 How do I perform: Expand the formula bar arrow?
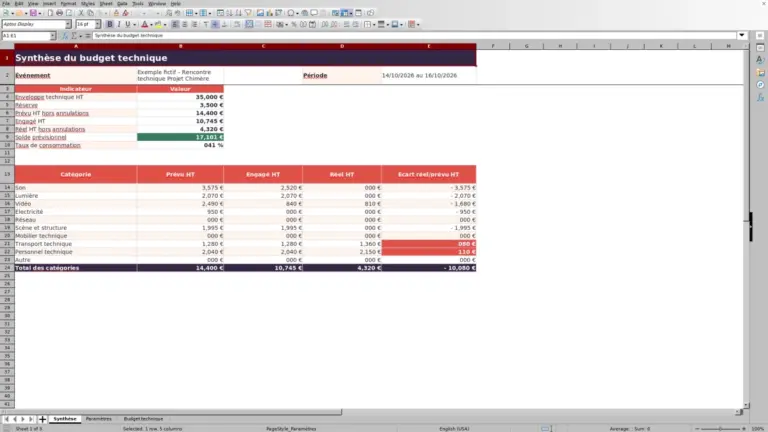point(742,35)
